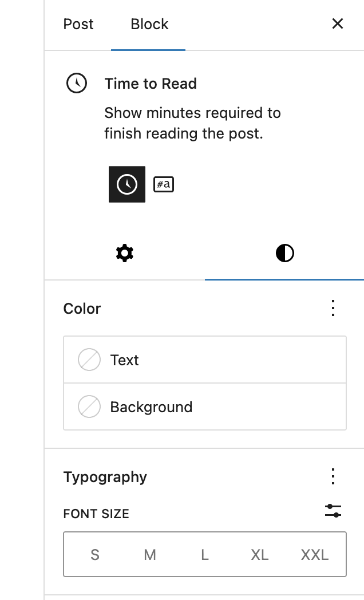Click the Time to Read clock icon
364x600 pixels.
(x=77, y=84)
